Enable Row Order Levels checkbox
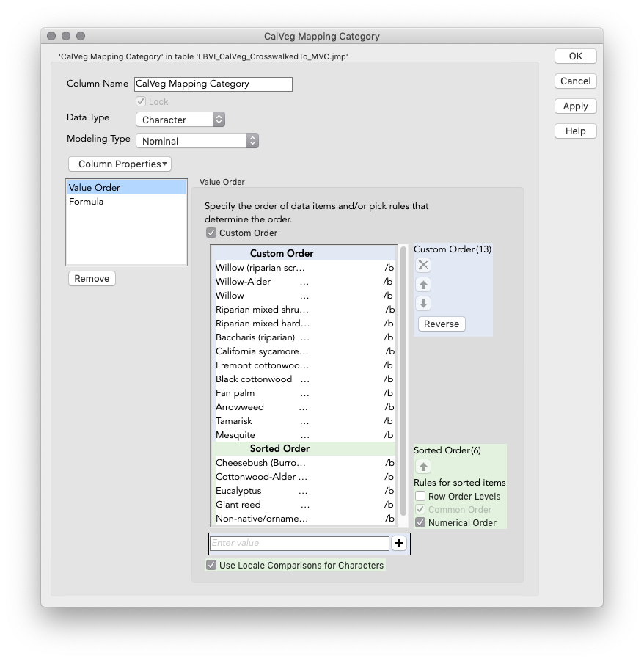This screenshot has height=661, width=644. click(x=420, y=496)
